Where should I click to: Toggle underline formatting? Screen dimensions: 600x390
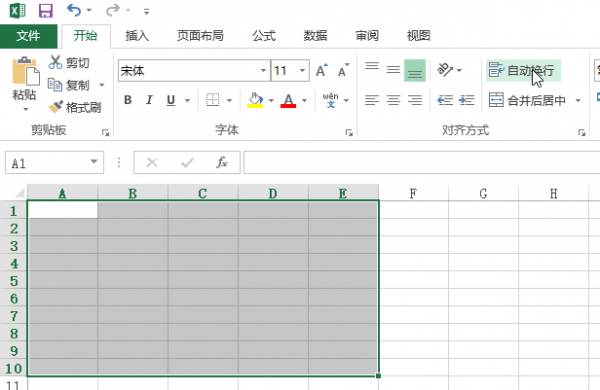(x=171, y=100)
